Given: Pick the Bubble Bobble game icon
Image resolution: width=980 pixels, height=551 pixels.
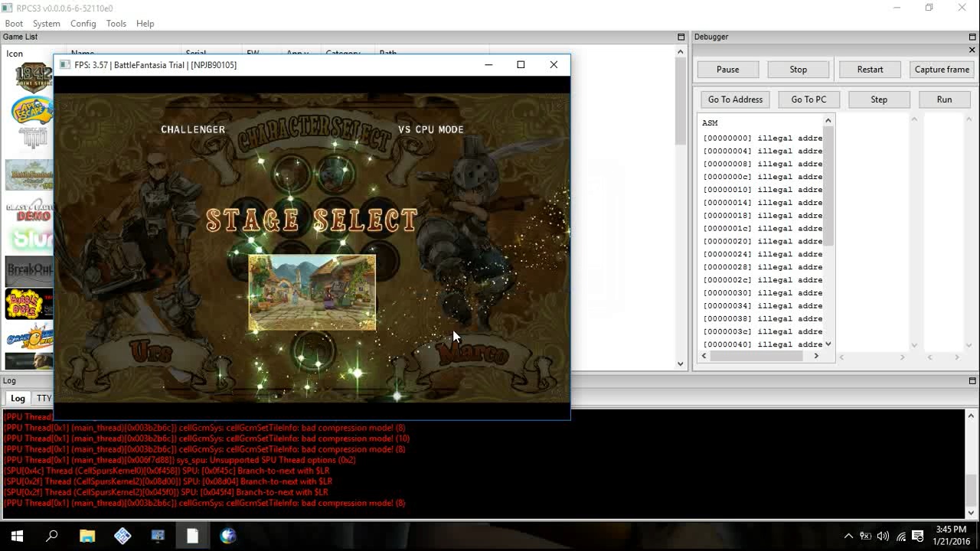Looking at the screenshot, I should click(28, 304).
